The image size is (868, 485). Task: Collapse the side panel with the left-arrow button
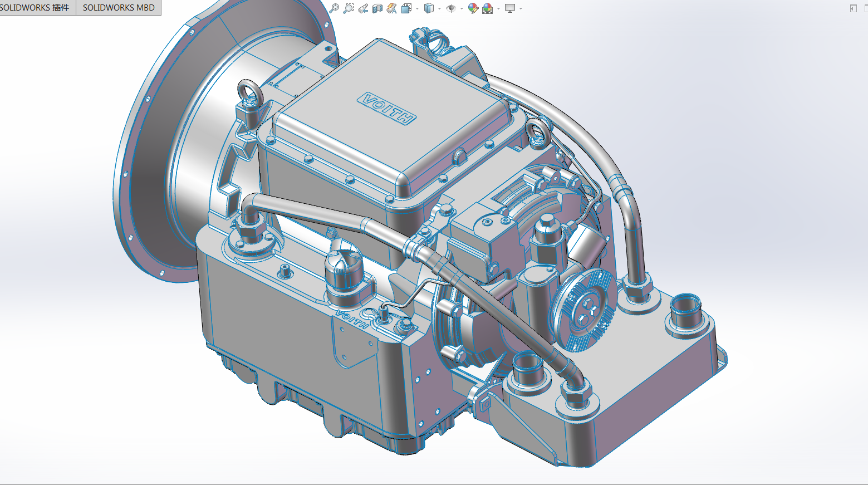(853, 8)
